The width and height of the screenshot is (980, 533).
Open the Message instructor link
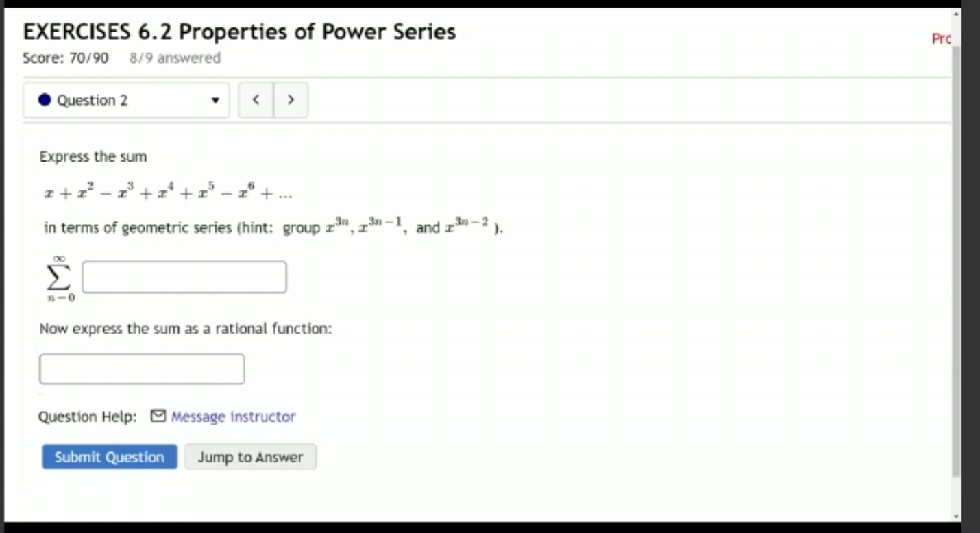click(233, 417)
